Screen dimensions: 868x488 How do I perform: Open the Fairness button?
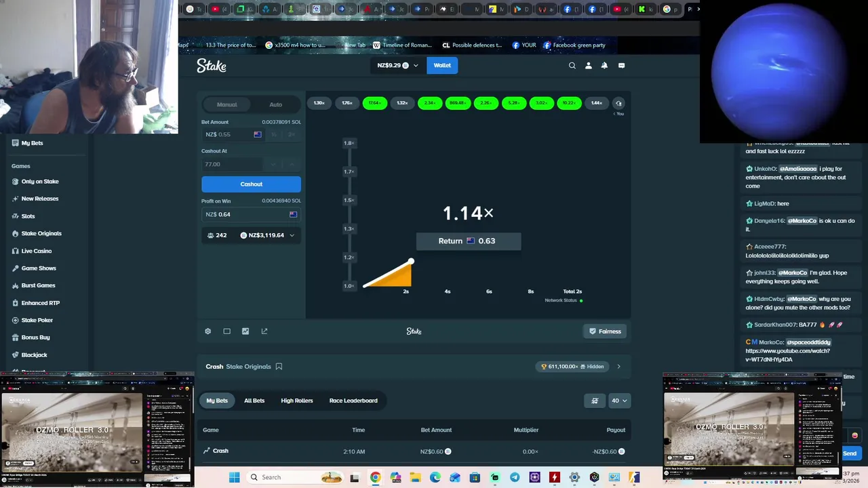tap(604, 331)
